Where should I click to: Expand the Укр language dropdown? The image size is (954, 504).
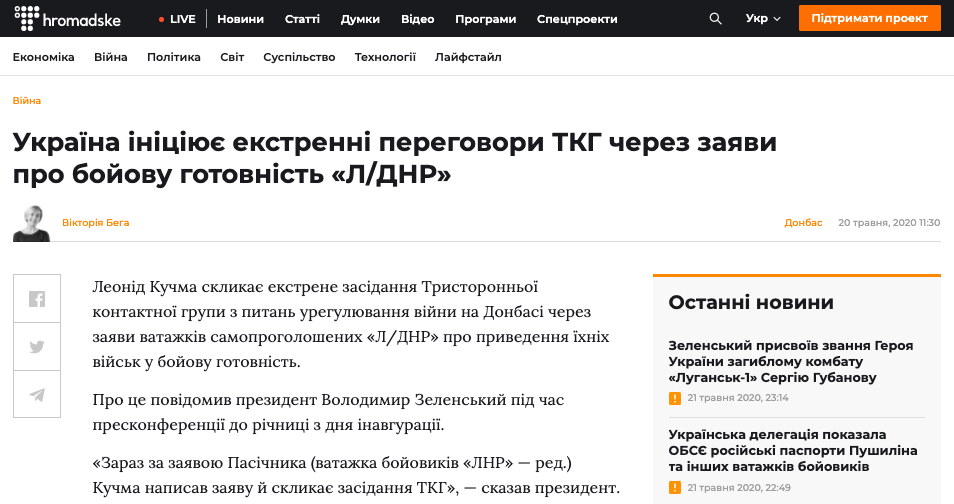763,19
